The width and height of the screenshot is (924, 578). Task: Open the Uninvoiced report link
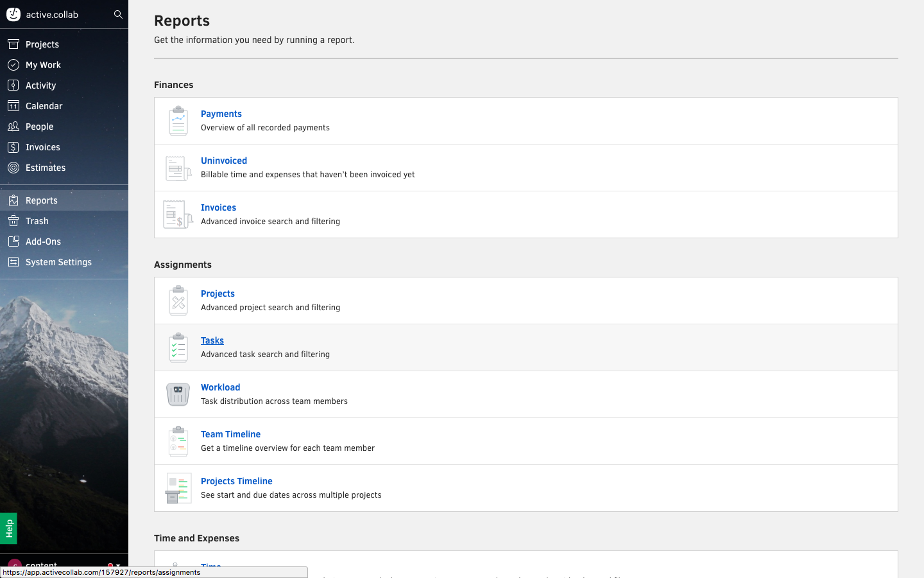coord(223,161)
